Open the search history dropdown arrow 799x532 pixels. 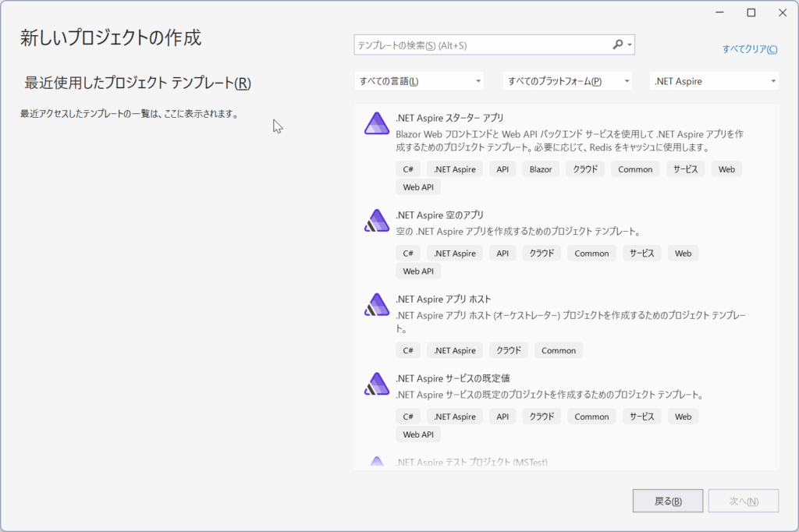click(x=630, y=44)
